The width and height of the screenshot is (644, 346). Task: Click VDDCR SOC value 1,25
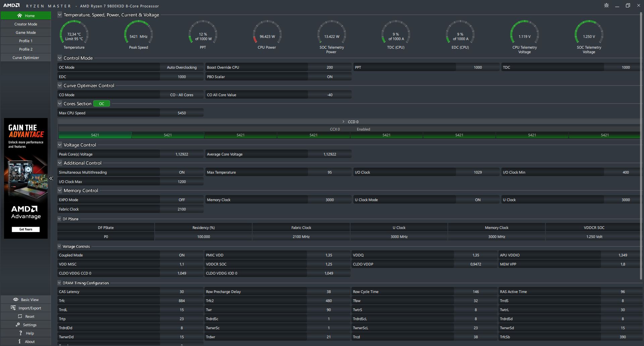[x=329, y=264]
